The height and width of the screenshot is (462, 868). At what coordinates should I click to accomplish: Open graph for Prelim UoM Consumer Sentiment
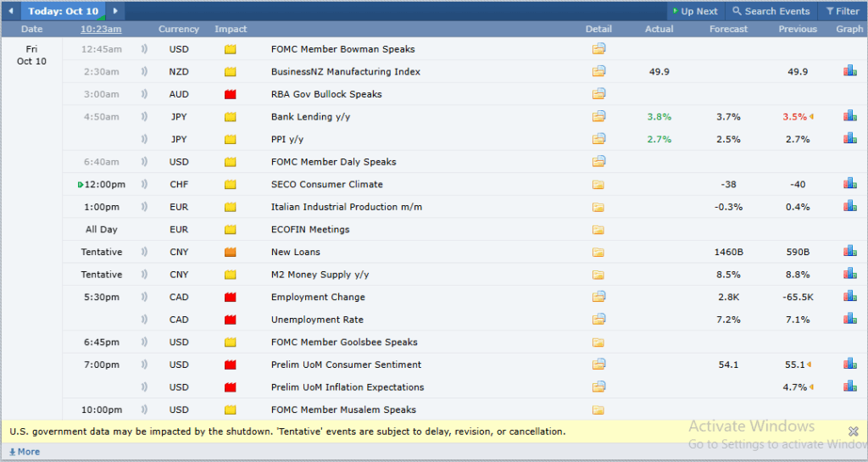point(849,365)
